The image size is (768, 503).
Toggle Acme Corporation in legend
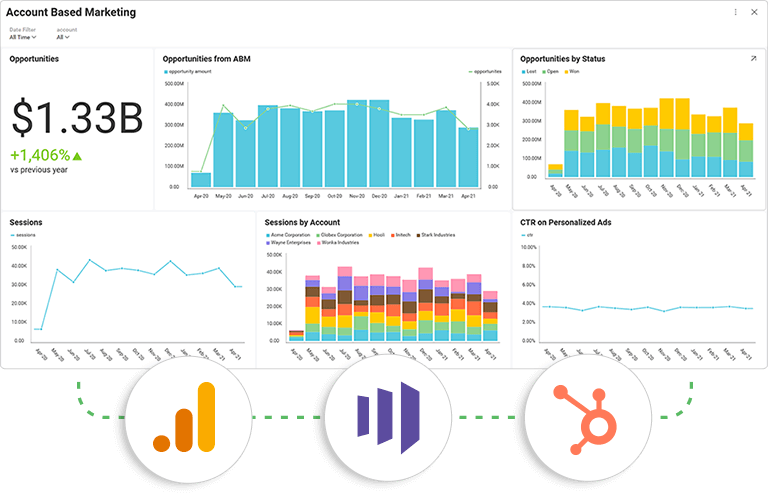(x=288, y=235)
